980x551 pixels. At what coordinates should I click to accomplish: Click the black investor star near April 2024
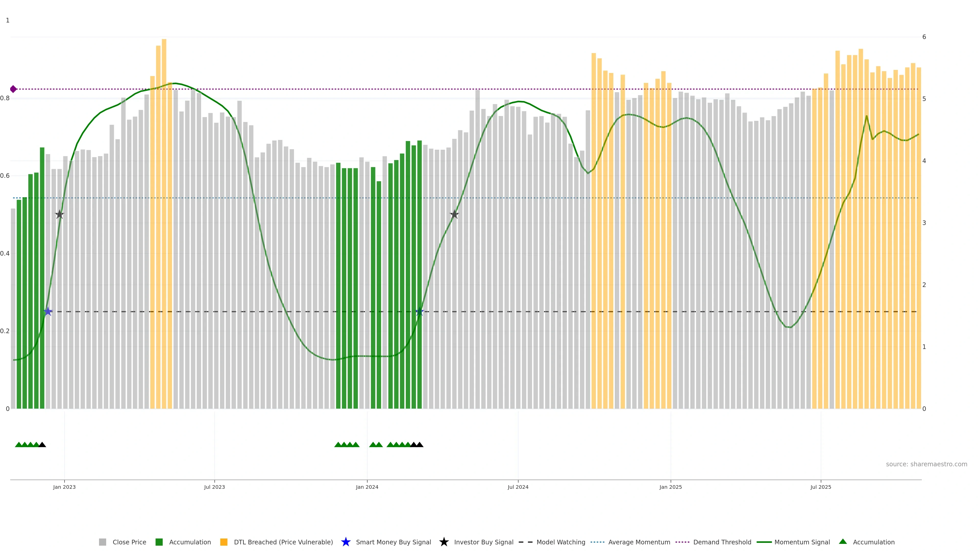point(454,215)
